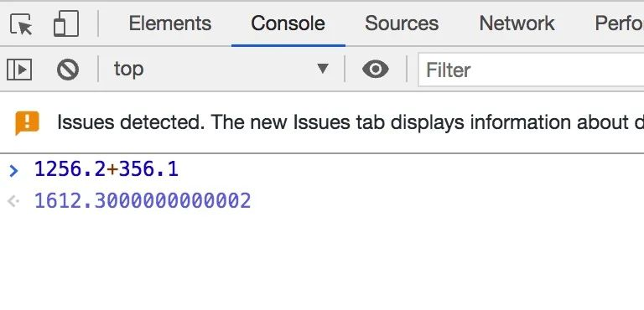Open the Performance tab
This screenshot has width=644, height=310.
coord(619,23)
